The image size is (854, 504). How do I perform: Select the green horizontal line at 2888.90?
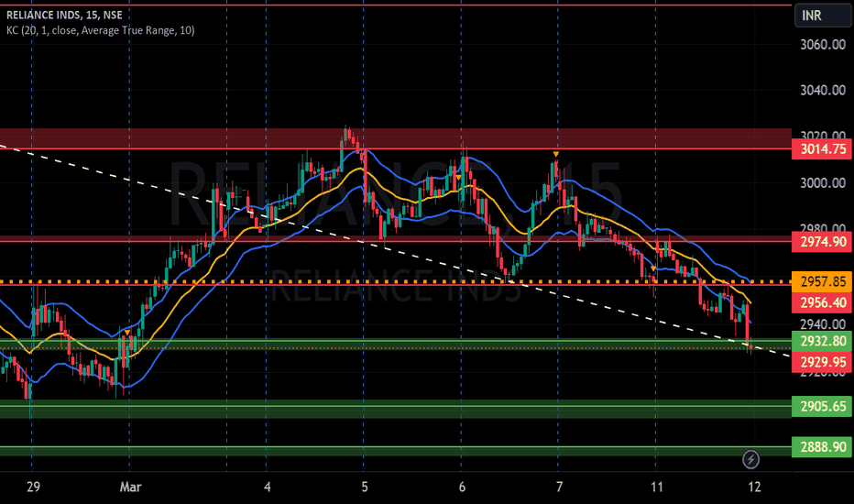pyautogui.click(x=395, y=447)
